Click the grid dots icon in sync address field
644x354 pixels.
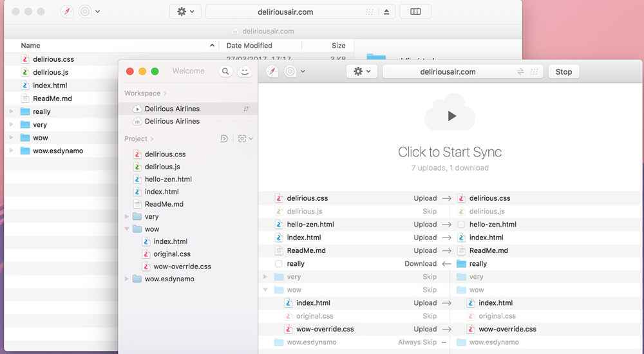(x=534, y=72)
